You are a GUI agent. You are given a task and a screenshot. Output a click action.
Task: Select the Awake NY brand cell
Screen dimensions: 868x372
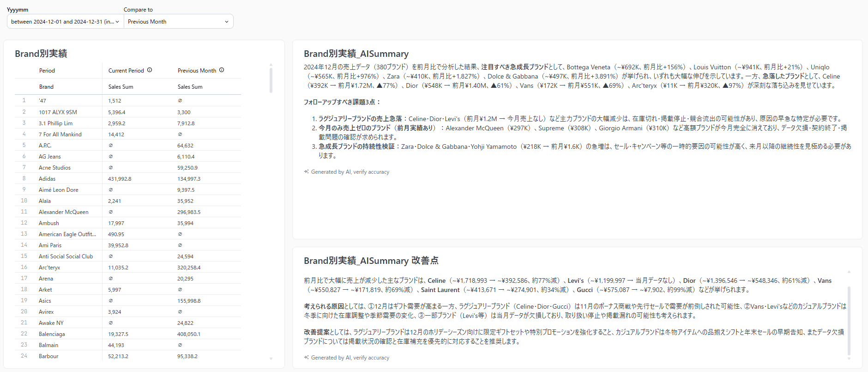coord(51,323)
